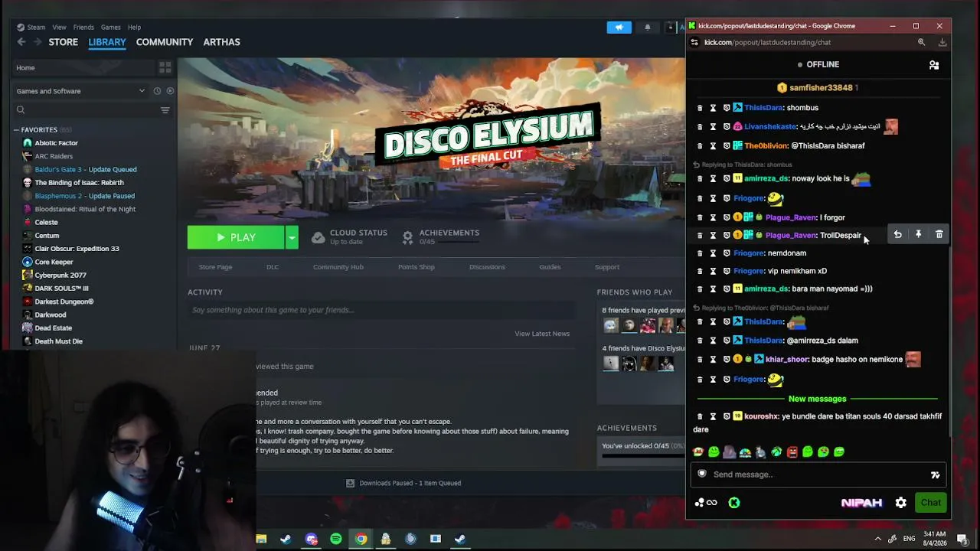
Task: Open Spotify from the taskbar
Action: (x=336, y=539)
